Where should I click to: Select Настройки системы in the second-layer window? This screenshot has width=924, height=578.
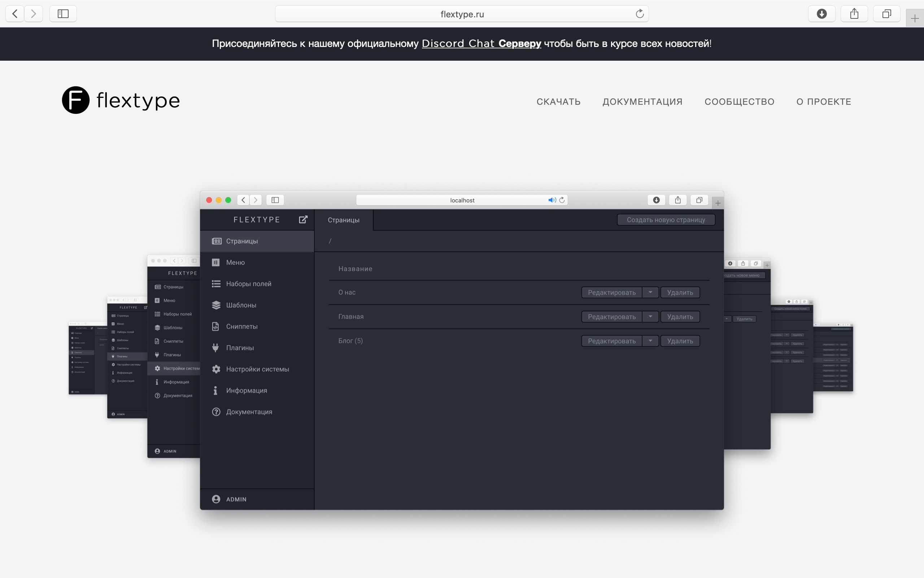pos(174,368)
